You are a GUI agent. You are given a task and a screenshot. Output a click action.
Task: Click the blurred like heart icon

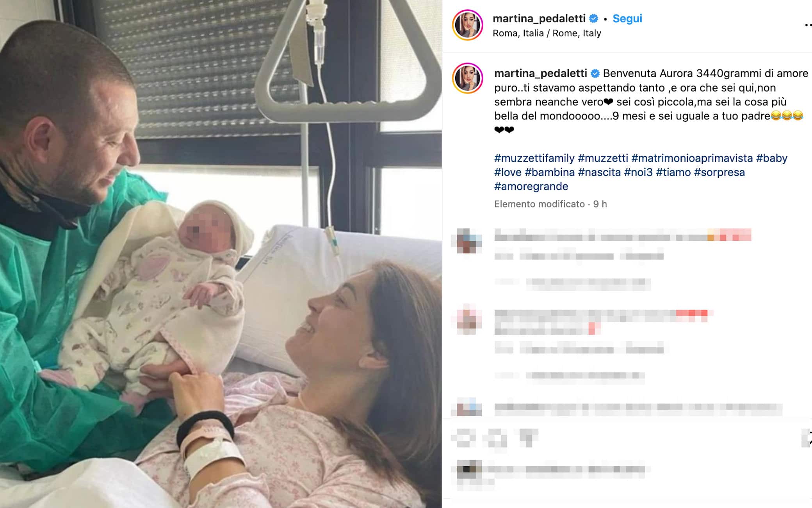(463, 437)
